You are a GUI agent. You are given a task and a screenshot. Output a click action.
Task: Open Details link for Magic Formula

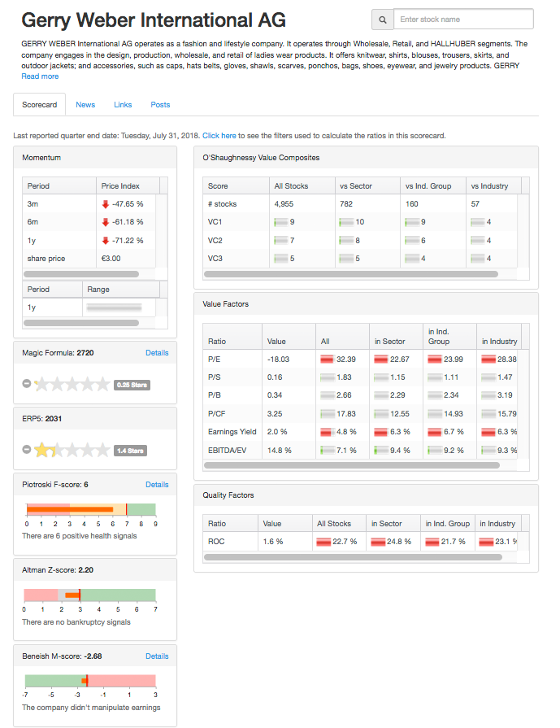tap(157, 353)
